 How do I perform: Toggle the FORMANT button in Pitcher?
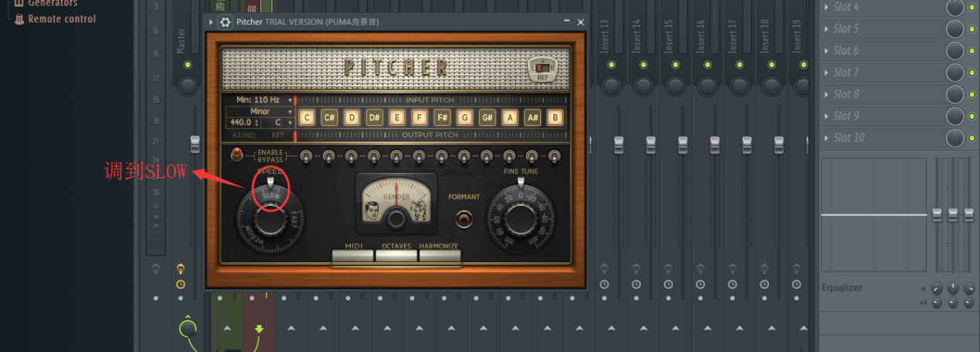click(x=464, y=218)
